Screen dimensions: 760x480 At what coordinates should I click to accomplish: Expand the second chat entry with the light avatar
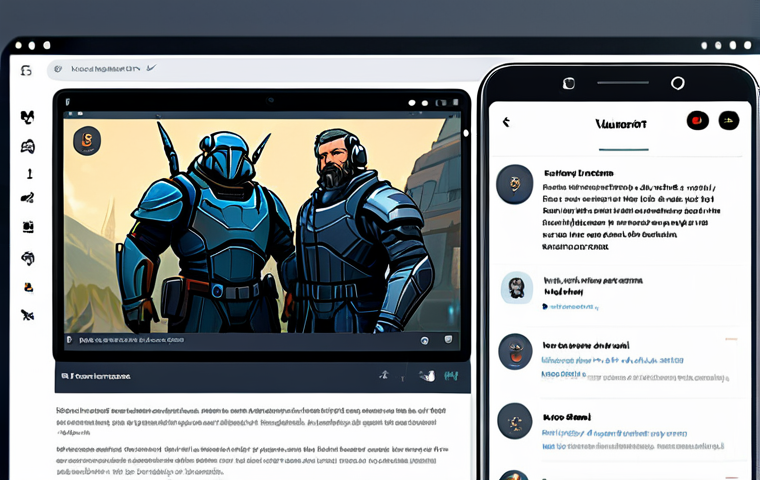(516, 289)
